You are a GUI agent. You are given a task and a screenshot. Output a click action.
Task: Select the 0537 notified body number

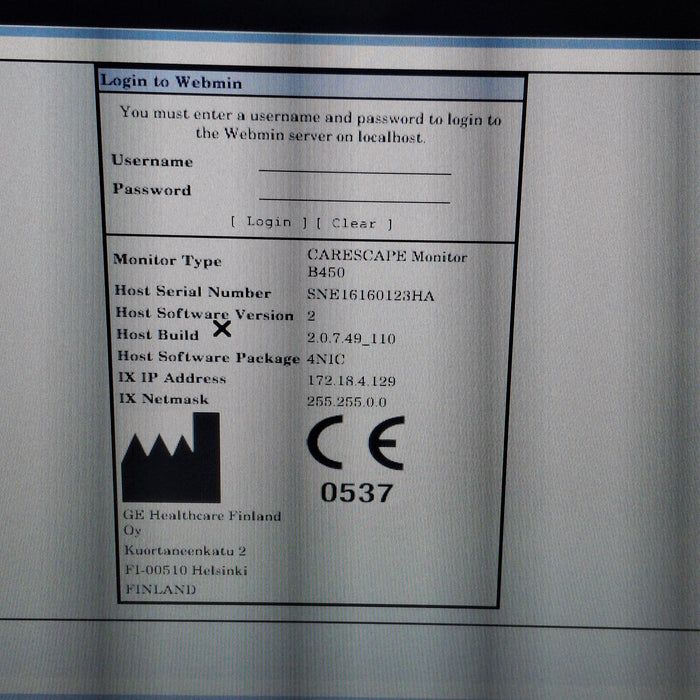coord(357,493)
